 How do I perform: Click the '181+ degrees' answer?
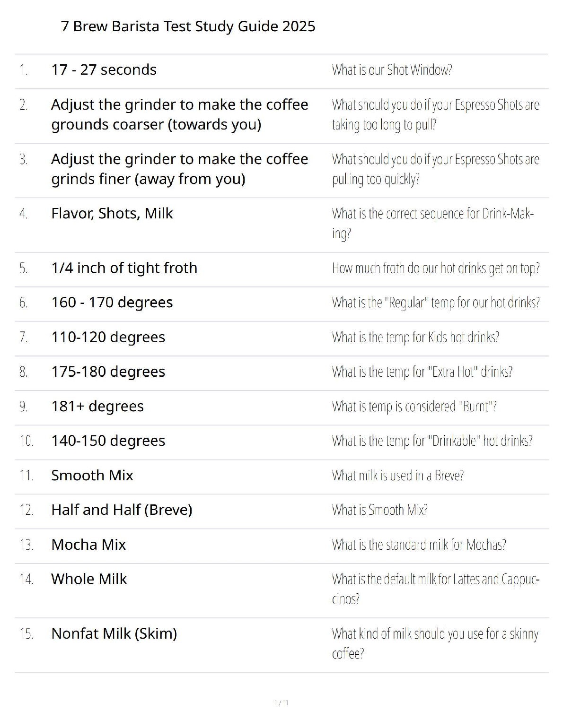[x=97, y=407]
